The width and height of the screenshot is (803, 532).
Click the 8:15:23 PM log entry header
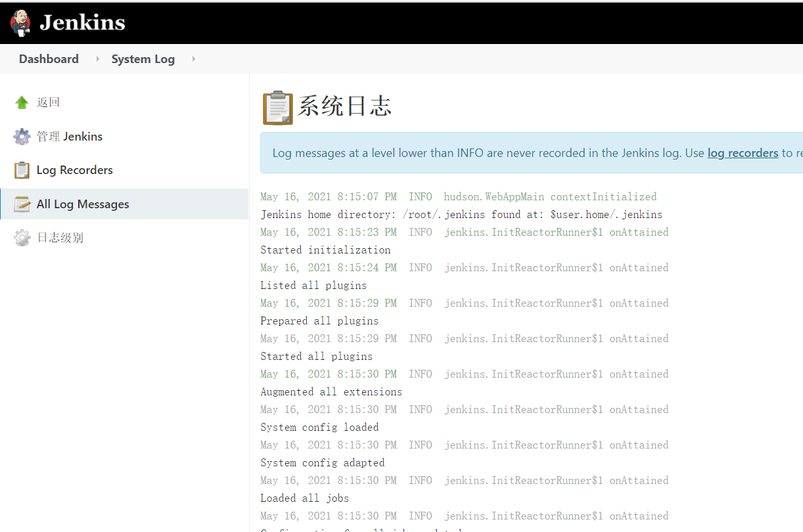coord(464,233)
